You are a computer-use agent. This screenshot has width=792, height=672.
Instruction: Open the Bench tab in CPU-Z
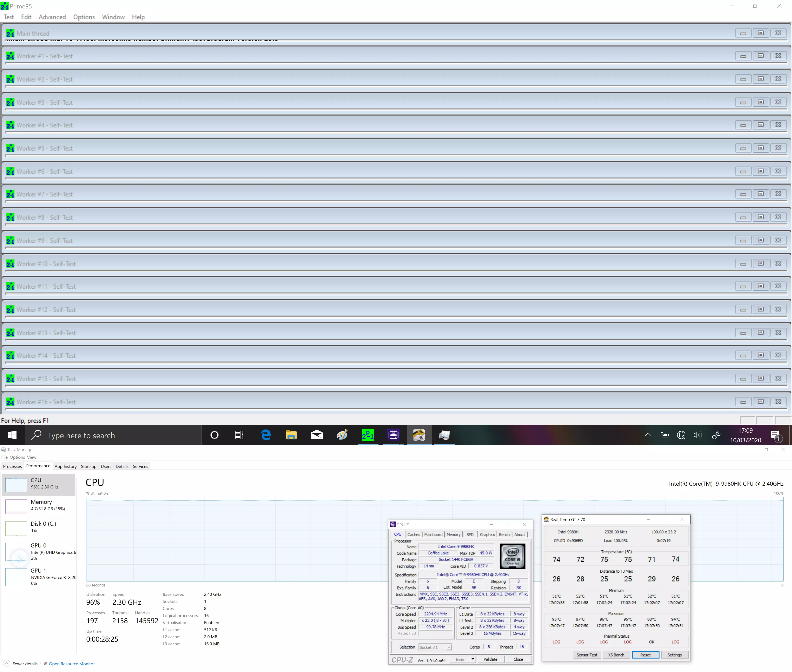coord(504,535)
